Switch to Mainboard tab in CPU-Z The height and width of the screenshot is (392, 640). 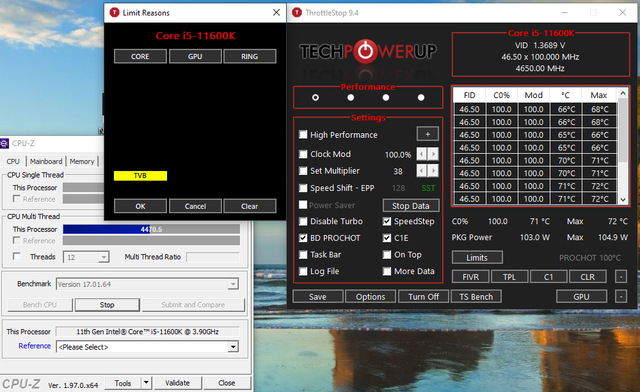click(x=46, y=161)
